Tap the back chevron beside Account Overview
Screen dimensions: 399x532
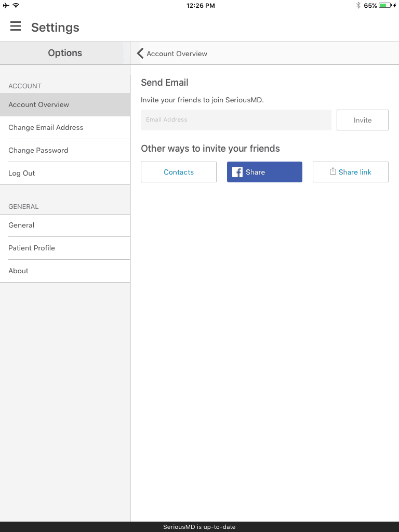coord(140,54)
